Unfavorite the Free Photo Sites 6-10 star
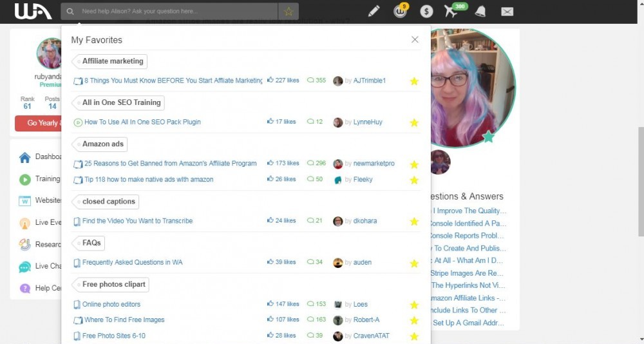The height and width of the screenshot is (344, 644). pyautogui.click(x=414, y=336)
